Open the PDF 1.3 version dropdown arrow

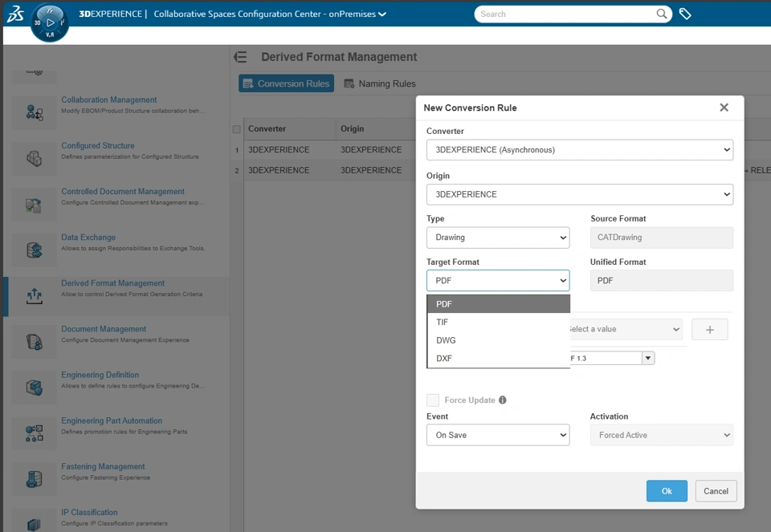(x=648, y=358)
